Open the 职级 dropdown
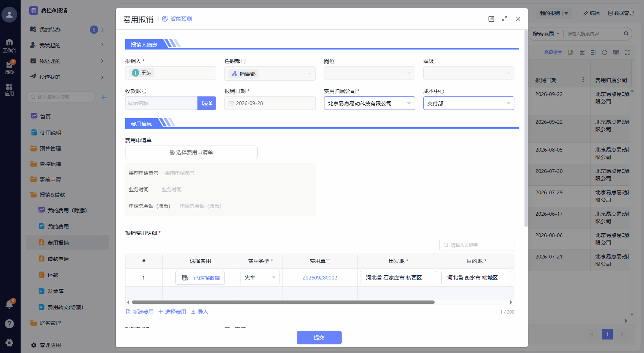Screen dimensions: 644x353 tap(469, 73)
